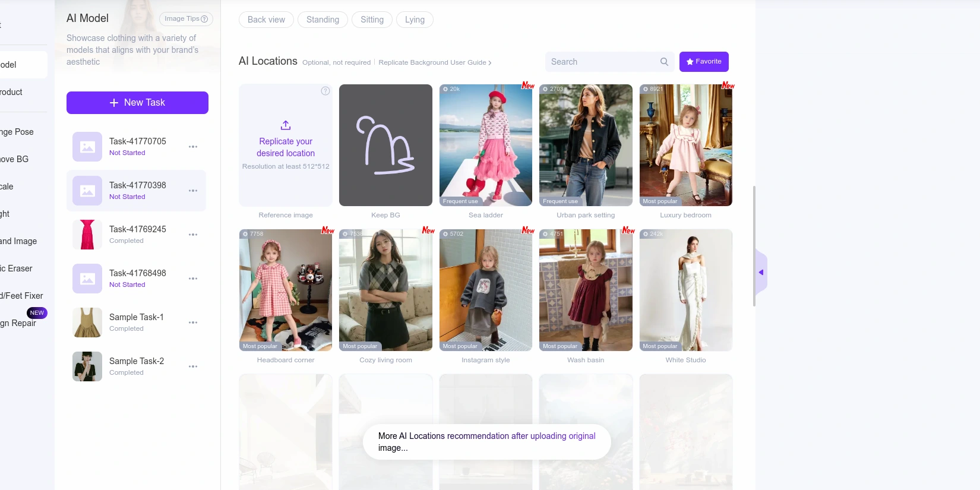Start a New Task

137,103
